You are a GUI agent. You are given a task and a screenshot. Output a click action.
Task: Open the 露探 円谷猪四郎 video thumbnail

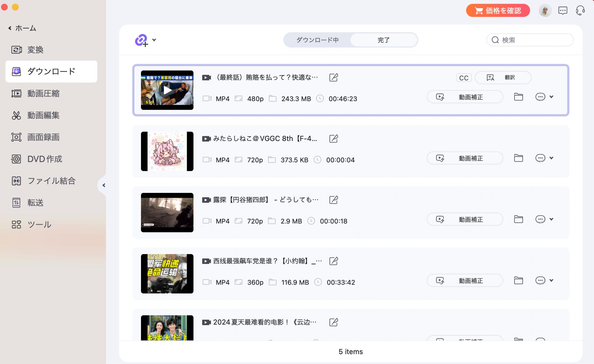click(167, 213)
